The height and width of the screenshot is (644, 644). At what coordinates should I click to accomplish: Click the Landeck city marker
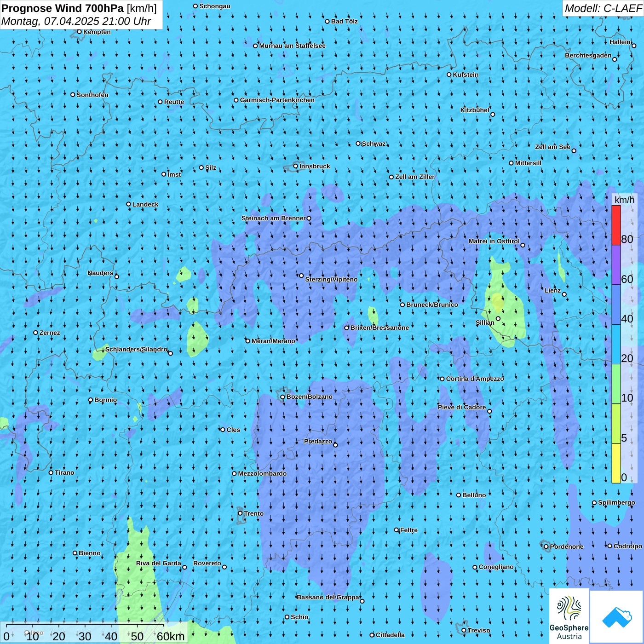pos(128,204)
